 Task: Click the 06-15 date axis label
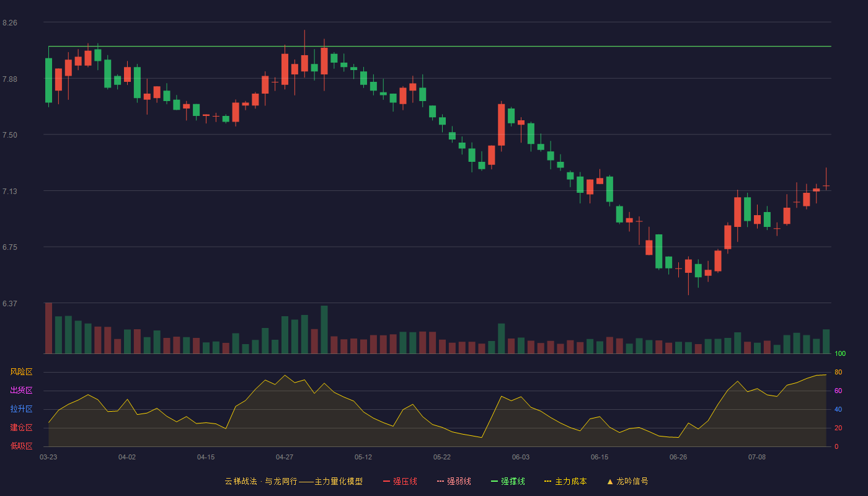click(600, 457)
